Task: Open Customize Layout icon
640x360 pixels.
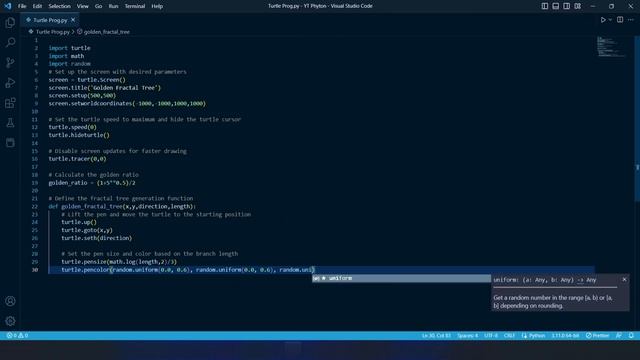Action: [578, 6]
